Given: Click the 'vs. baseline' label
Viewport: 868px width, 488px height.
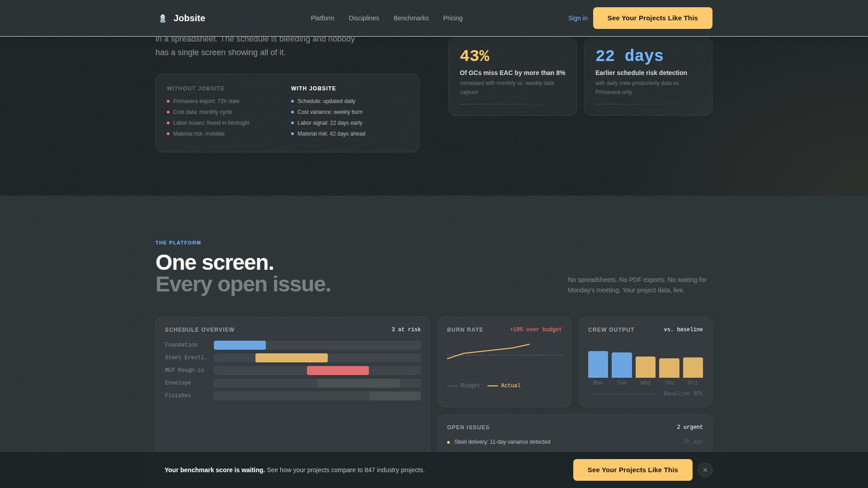Looking at the screenshot, I should [x=683, y=329].
